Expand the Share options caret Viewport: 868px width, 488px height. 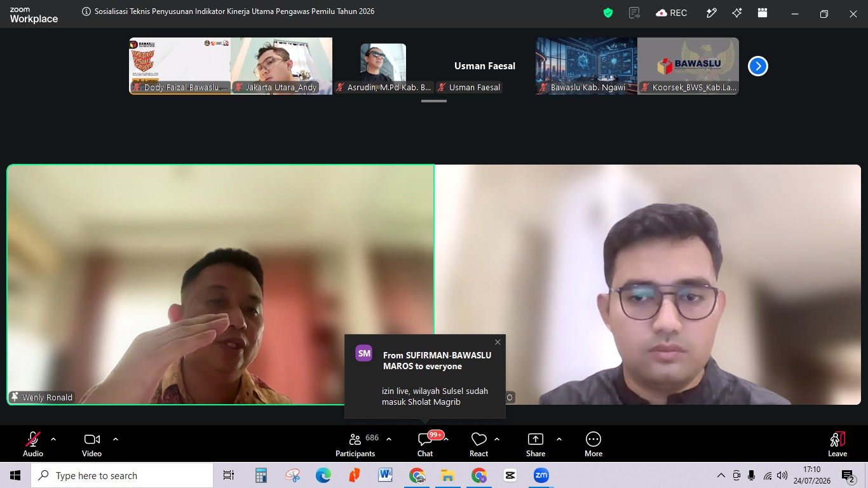(559, 439)
